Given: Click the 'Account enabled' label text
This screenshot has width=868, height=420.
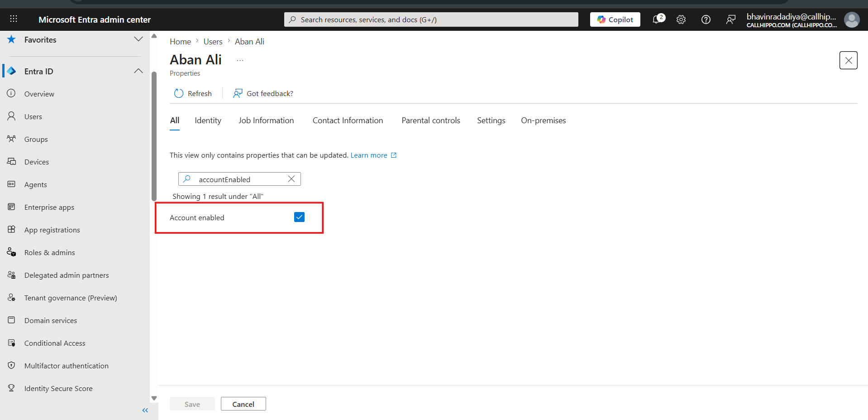Looking at the screenshot, I should (x=197, y=217).
